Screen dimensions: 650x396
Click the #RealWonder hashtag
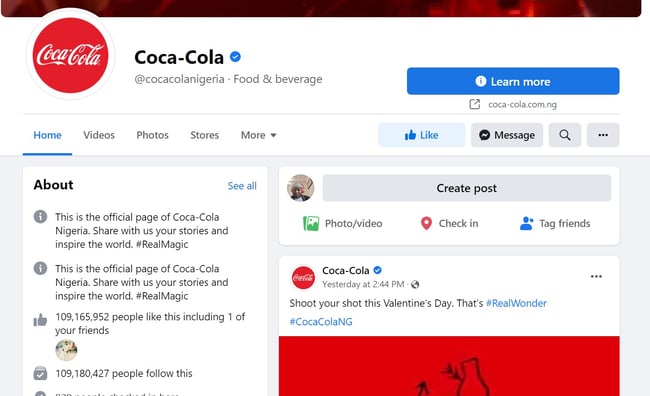(x=516, y=303)
